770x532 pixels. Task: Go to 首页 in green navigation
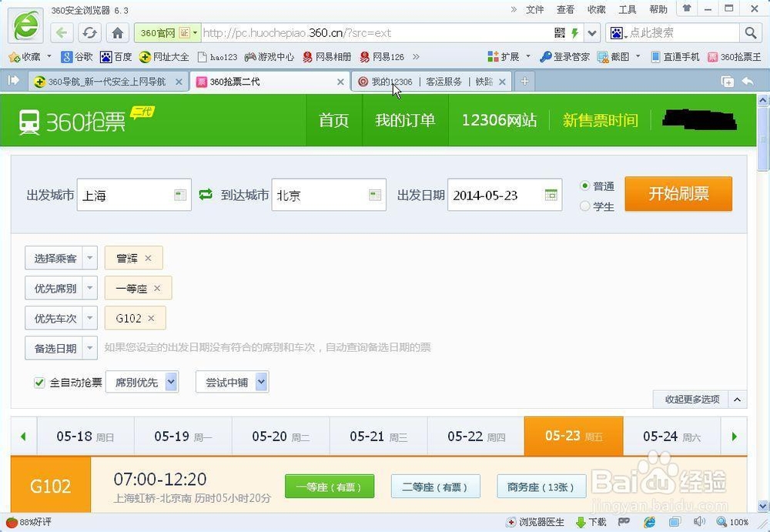pos(334,120)
